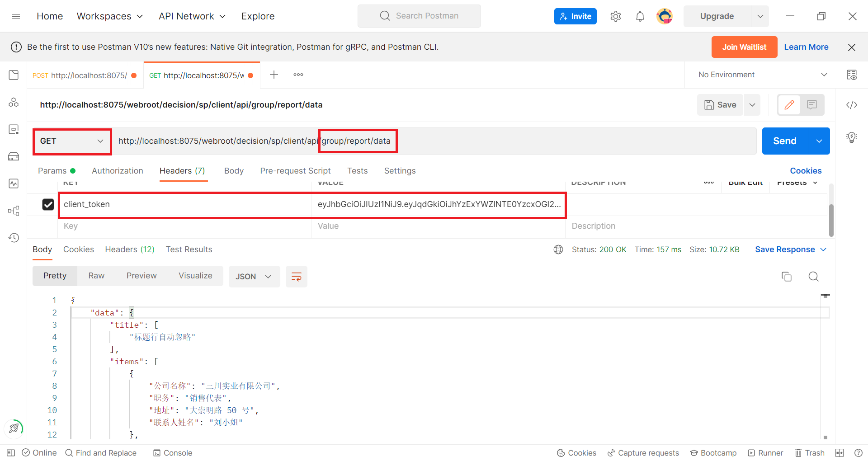Save the current request
Screen dimensions: 868x461
pyautogui.click(x=720, y=105)
